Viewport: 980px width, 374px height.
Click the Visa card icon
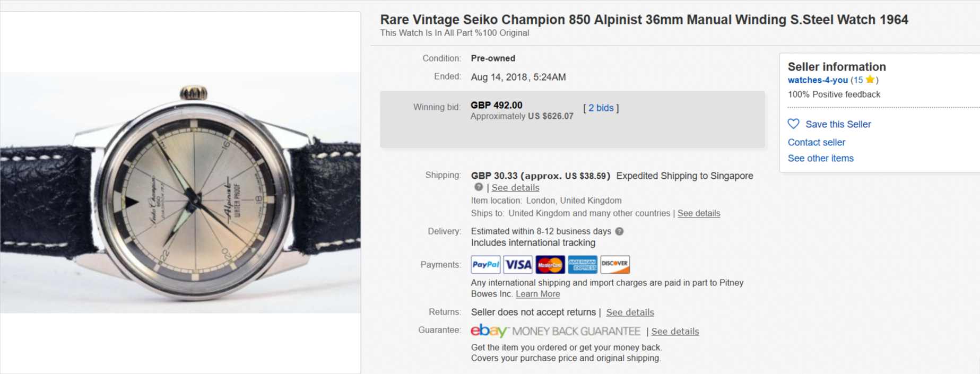(x=518, y=264)
